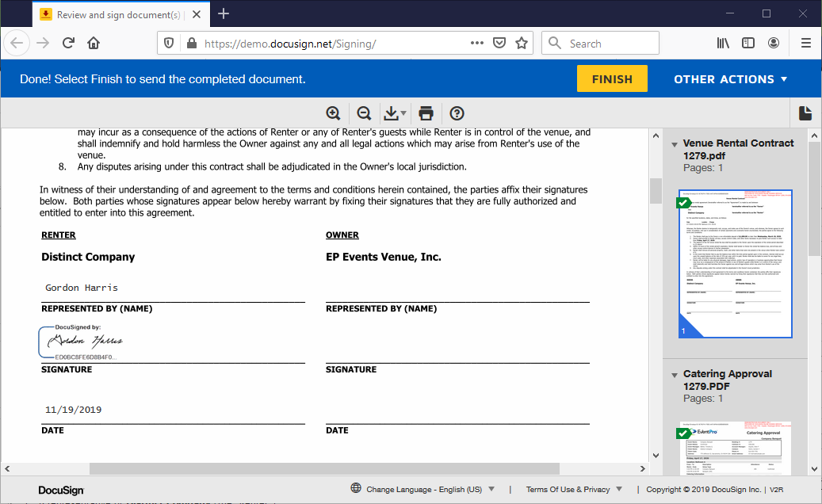This screenshot has height=504, width=822.
Task: Click thumbnail panel scroll up arrow
Action: pyautogui.click(x=814, y=136)
